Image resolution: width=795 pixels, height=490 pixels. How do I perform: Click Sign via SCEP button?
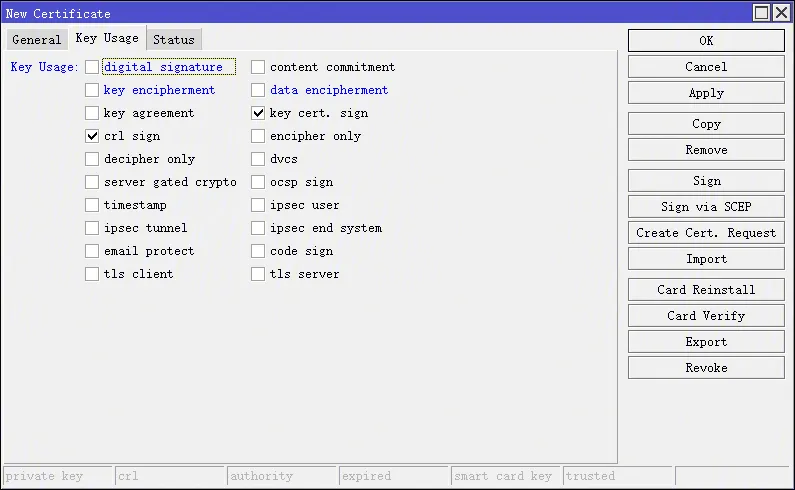tap(706, 207)
